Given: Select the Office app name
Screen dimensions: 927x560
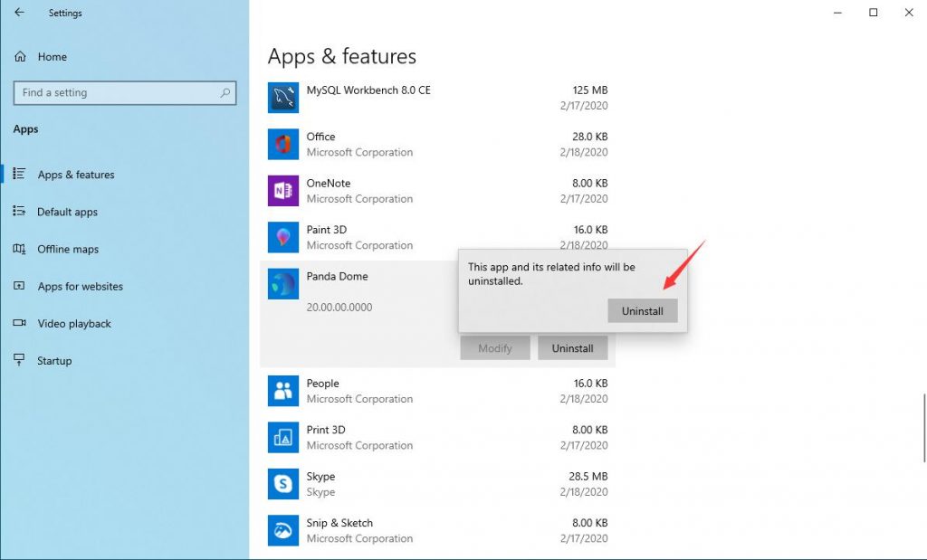Looking at the screenshot, I should pos(320,137).
